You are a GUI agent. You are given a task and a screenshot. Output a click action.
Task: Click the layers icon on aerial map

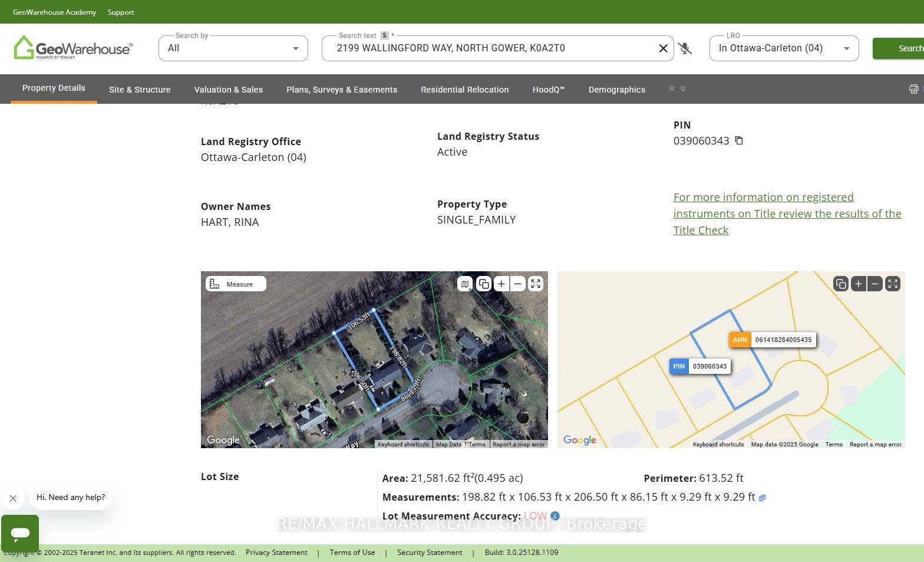click(x=483, y=284)
